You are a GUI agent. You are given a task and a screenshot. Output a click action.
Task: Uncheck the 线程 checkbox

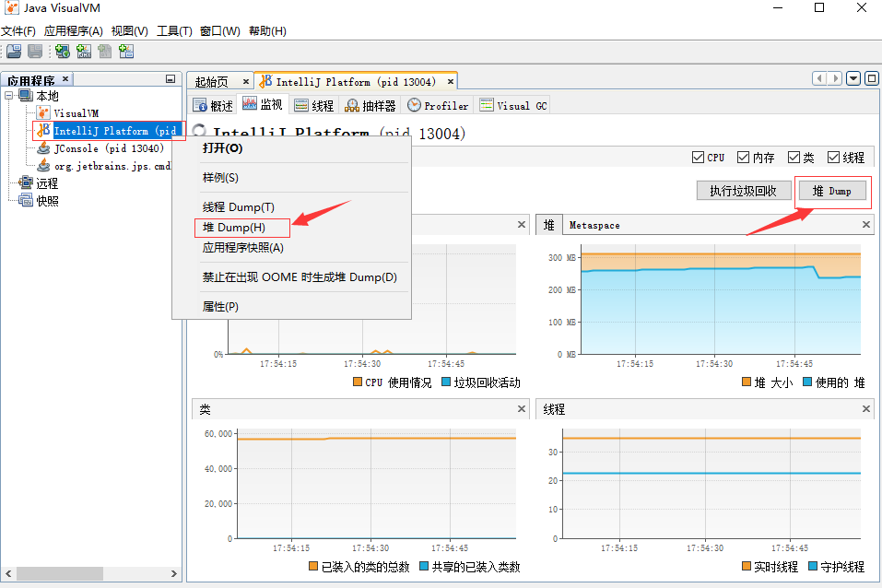[x=833, y=157]
